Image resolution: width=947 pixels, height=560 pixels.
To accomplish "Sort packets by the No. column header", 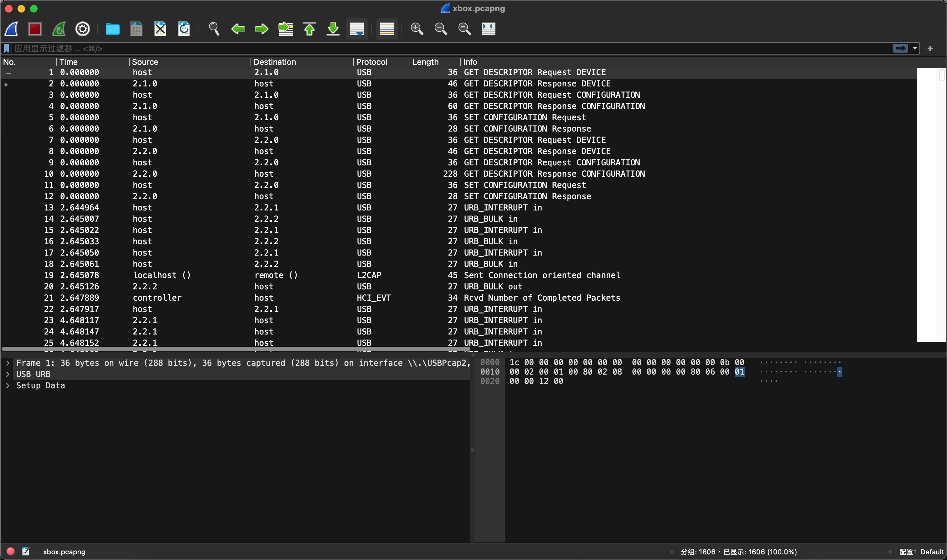I will pyautogui.click(x=29, y=62).
